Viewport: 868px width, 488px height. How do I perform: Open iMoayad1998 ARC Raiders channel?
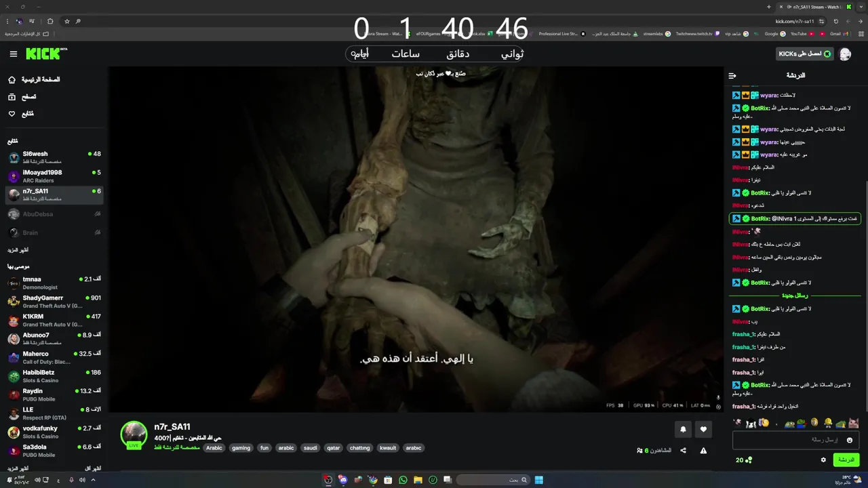click(x=54, y=176)
